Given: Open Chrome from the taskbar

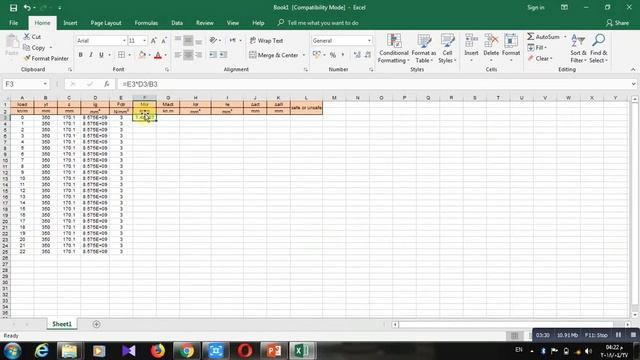Looking at the screenshot, I should click(x=187, y=351).
